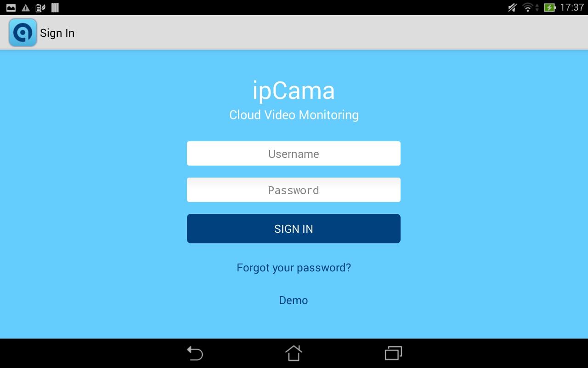Tap the clipboard with leaf notification icon
Screen dimensions: 588x368
click(x=40, y=8)
